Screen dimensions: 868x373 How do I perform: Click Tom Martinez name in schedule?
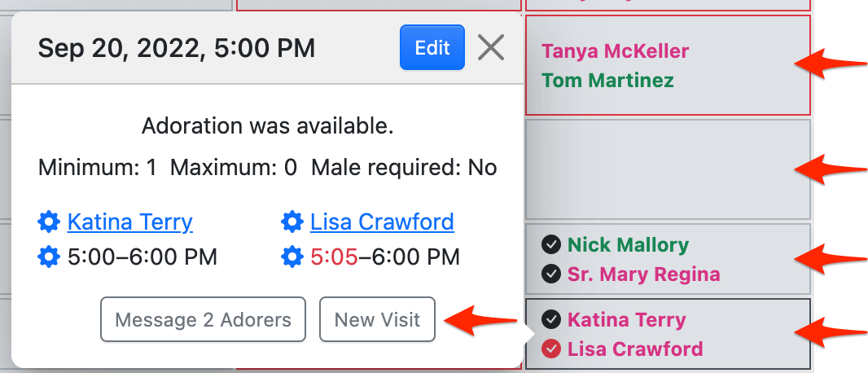607,81
